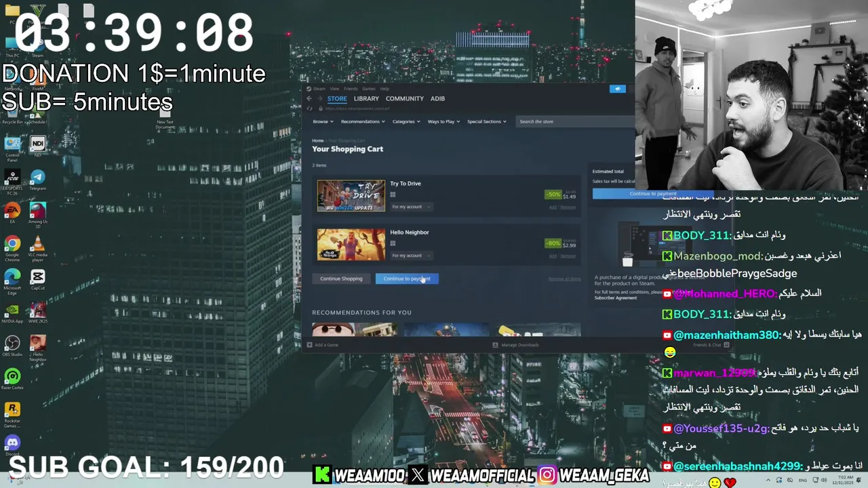Screen dimensions: 868x488
Task: Open Manage Downloads in Steam
Action: 515,345
